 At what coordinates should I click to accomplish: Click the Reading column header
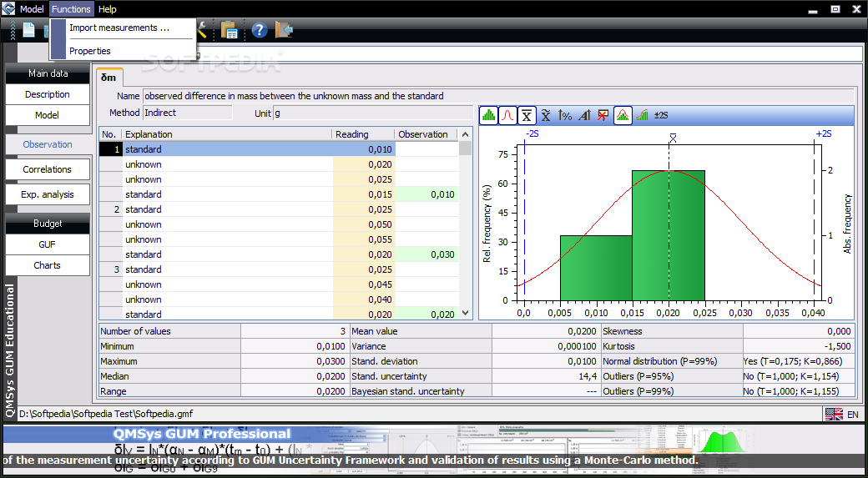click(x=364, y=134)
